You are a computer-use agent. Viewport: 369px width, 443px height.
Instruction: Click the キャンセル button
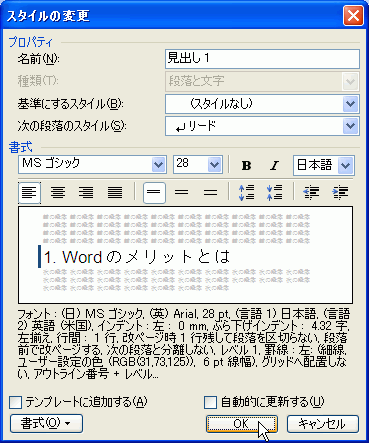pos(323,424)
